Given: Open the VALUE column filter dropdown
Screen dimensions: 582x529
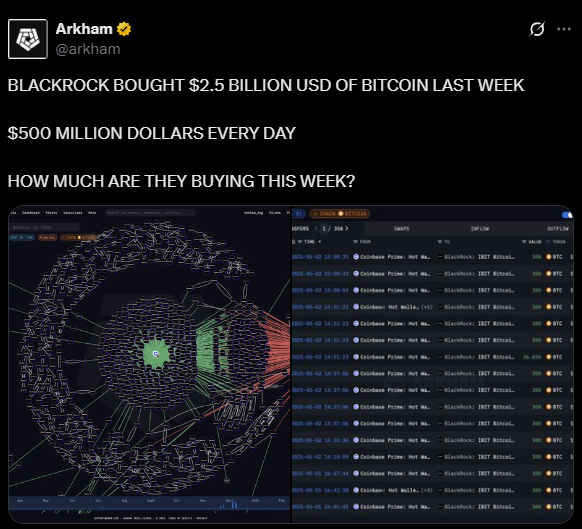Looking at the screenshot, I should point(524,242).
